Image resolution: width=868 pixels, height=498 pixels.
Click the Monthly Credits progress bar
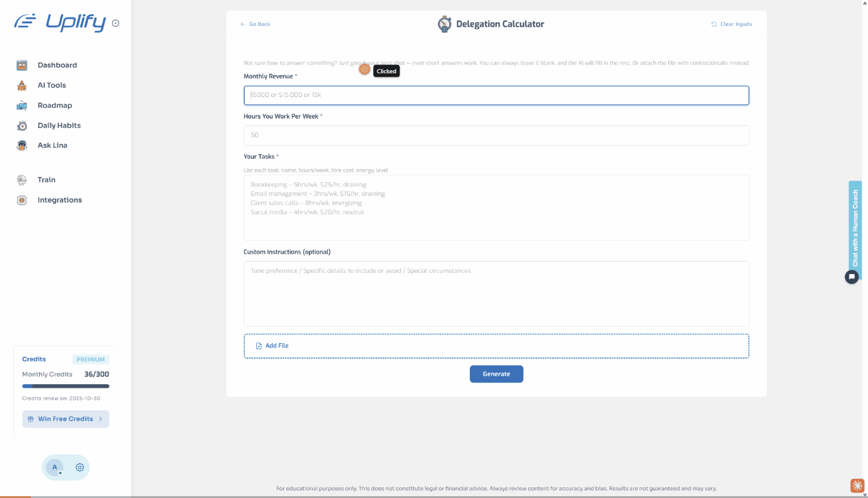tap(66, 386)
